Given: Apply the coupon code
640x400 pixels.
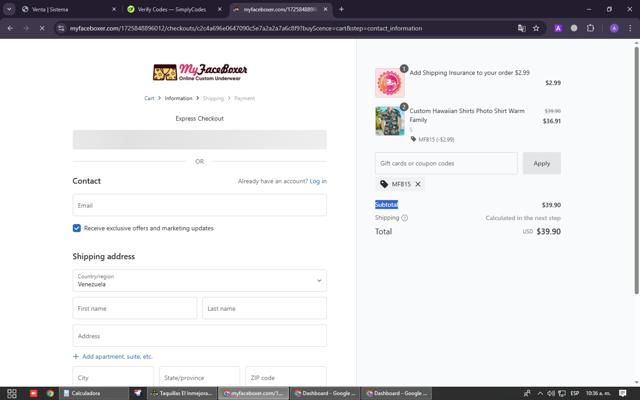Looking at the screenshot, I should pyautogui.click(x=542, y=163).
